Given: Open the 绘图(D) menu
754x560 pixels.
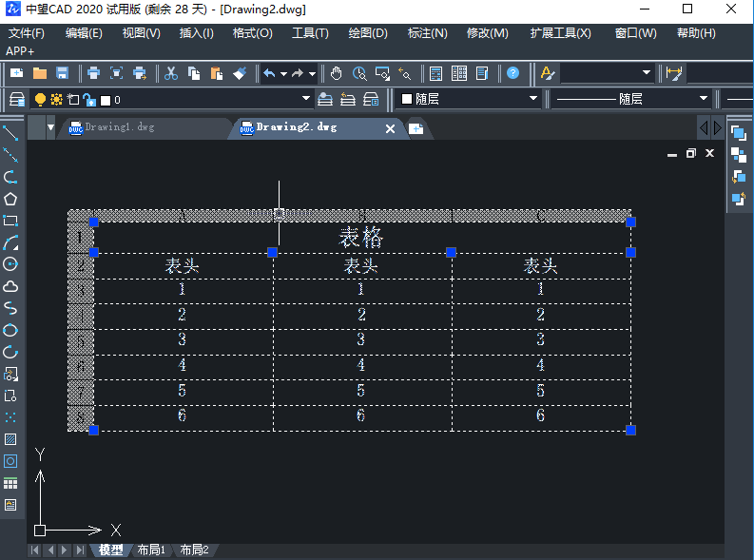Looking at the screenshot, I should point(368,33).
